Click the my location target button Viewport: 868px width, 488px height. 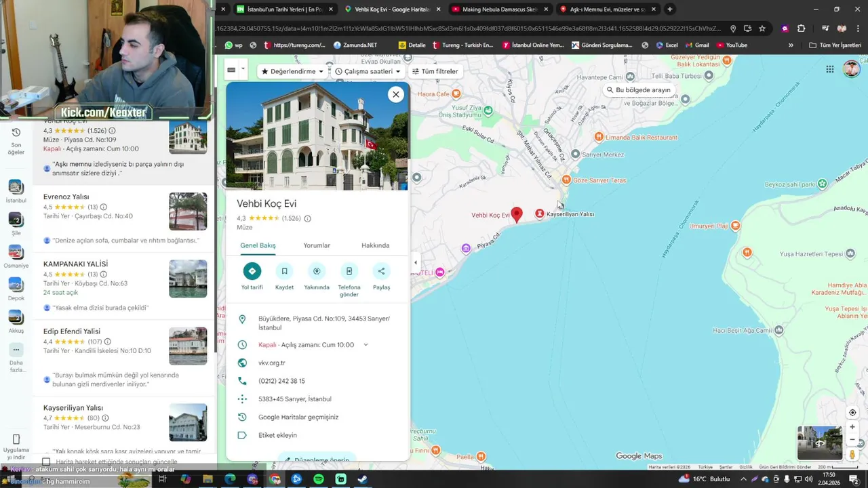coord(852,413)
